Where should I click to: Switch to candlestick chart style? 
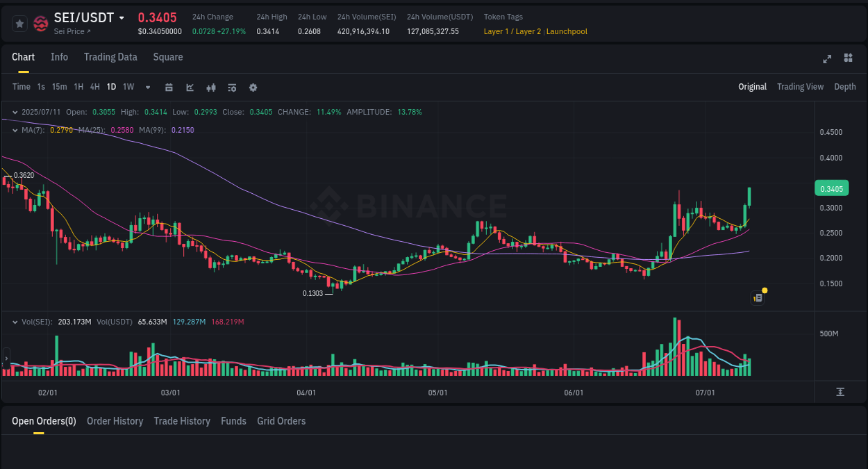[210, 87]
